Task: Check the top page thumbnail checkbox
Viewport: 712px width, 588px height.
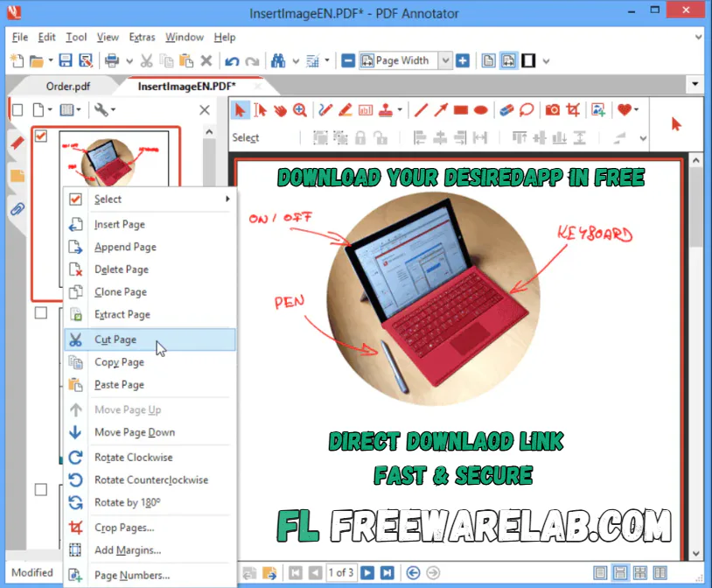Action: click(x=39, y=136)
